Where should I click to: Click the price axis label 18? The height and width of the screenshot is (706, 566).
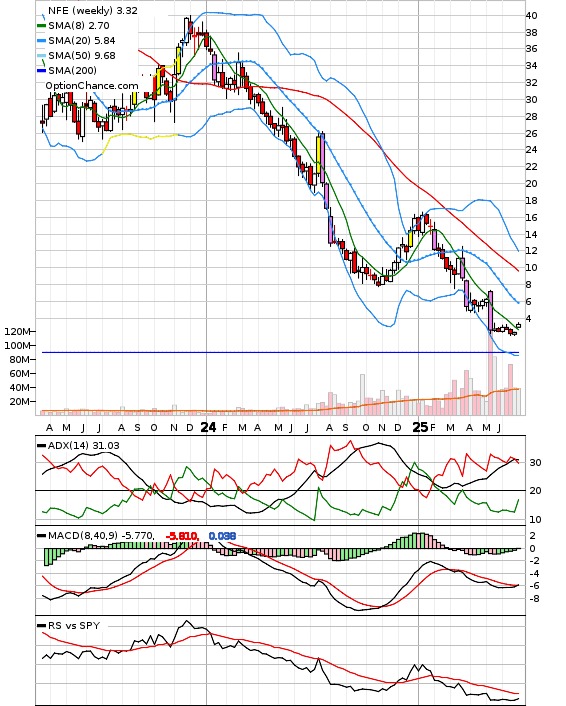531,201
